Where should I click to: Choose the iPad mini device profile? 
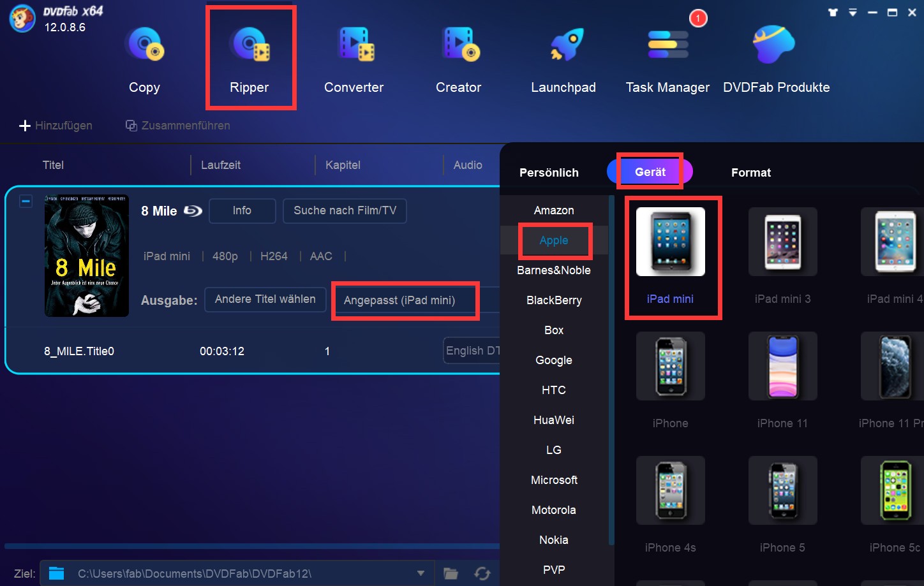click(x=671, y=256)
